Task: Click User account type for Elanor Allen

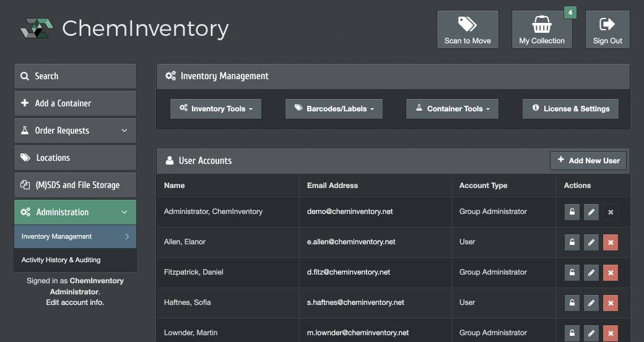Action: (x=467, y=242)
